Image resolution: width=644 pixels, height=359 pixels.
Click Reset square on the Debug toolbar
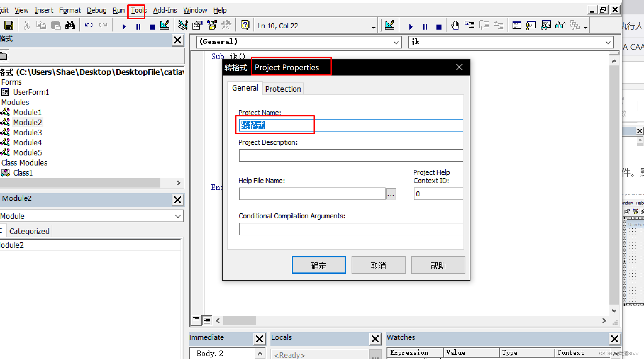click(439, 26)
